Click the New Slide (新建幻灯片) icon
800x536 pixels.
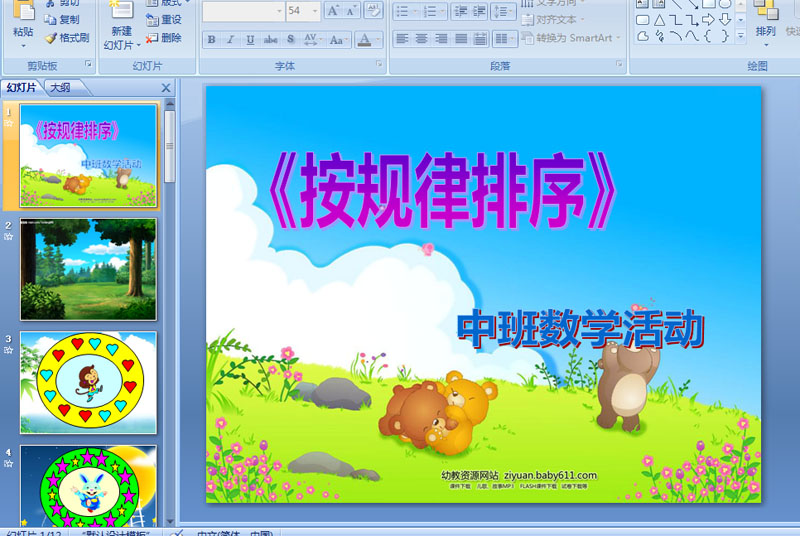click(121, 10)
